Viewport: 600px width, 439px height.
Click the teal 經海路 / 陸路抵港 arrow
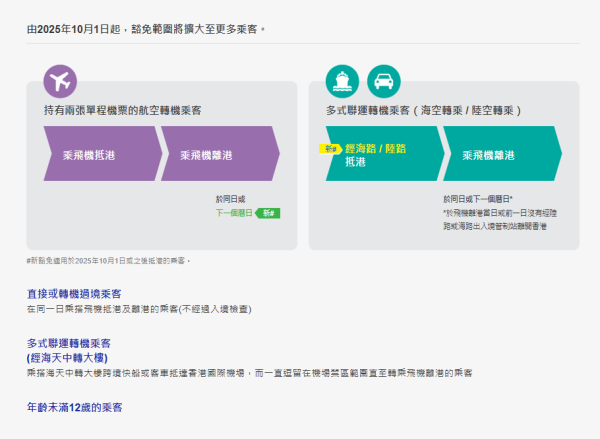(x=385, y=153)
